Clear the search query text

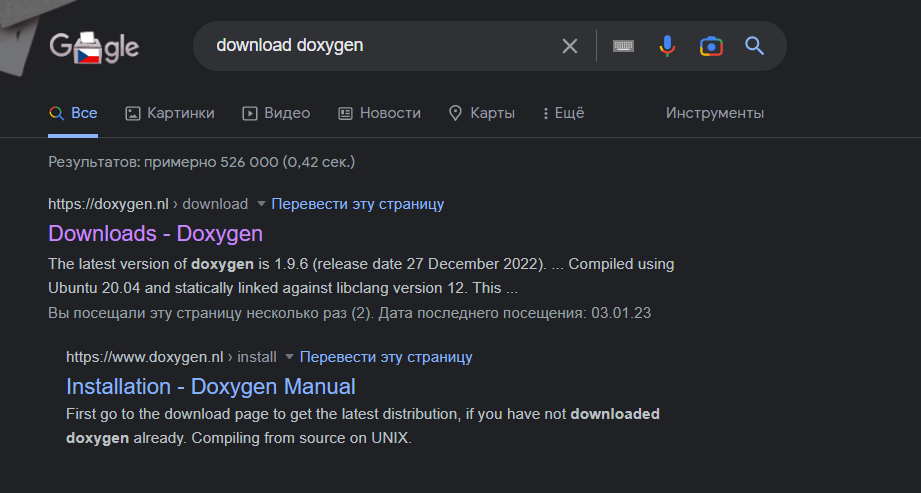click(570, 46)
